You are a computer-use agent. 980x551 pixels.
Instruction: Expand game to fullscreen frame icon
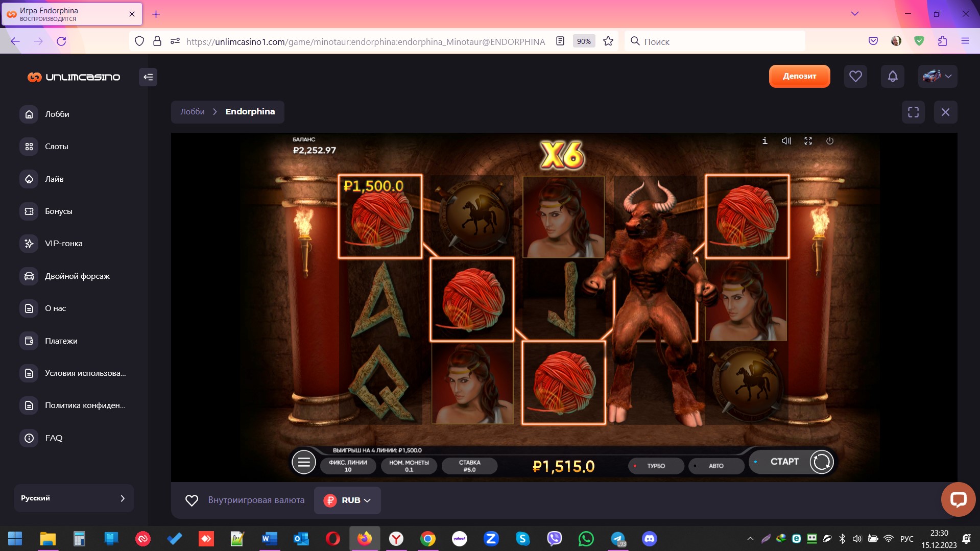[x=913, y=112]
